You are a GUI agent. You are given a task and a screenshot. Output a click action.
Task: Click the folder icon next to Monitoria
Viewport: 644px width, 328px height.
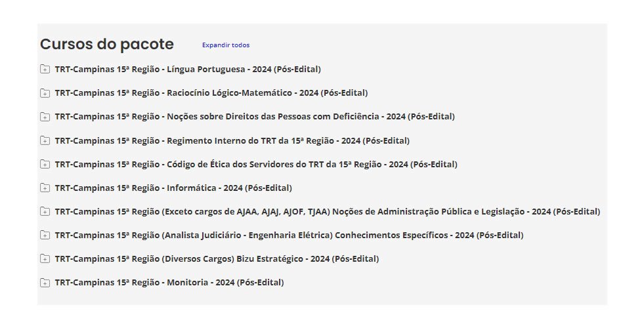tap(45, 283)
